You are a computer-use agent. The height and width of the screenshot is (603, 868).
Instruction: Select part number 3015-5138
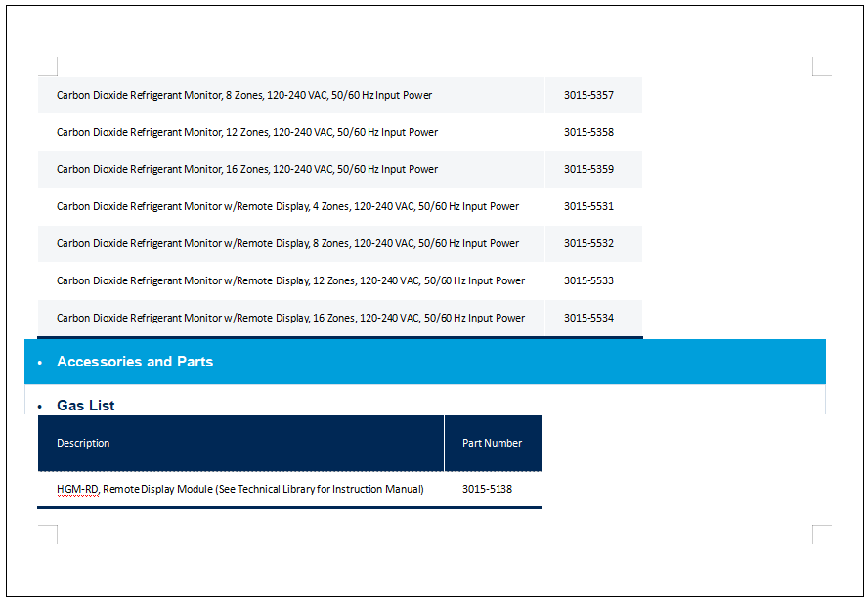click(487, 489)
